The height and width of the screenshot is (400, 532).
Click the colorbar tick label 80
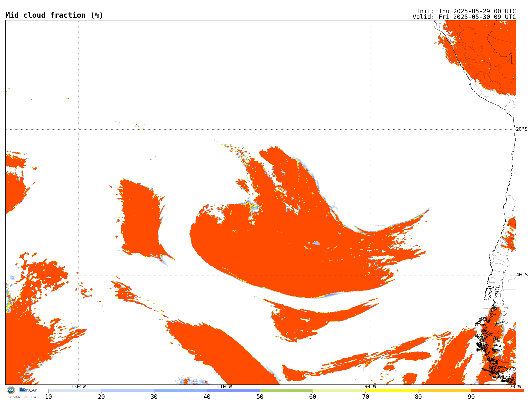[418, 397]
